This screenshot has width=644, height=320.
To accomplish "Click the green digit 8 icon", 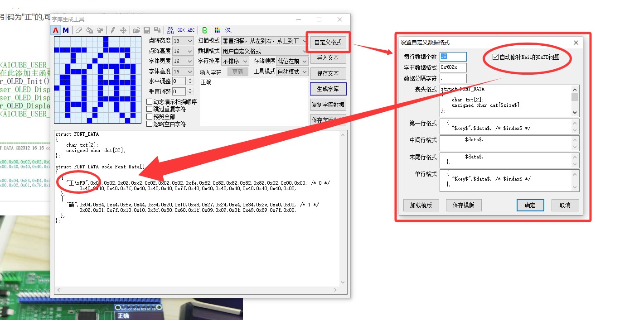I will pos(204,30).
